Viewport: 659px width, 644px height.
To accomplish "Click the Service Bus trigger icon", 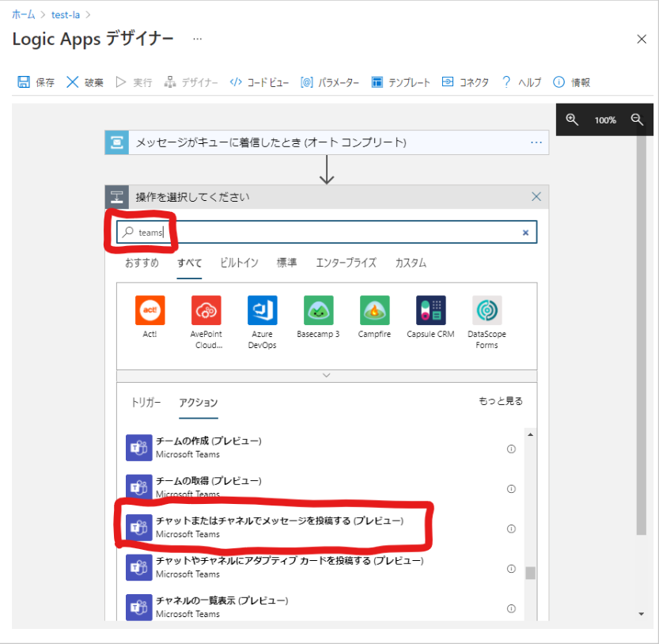I will point(117,142).
